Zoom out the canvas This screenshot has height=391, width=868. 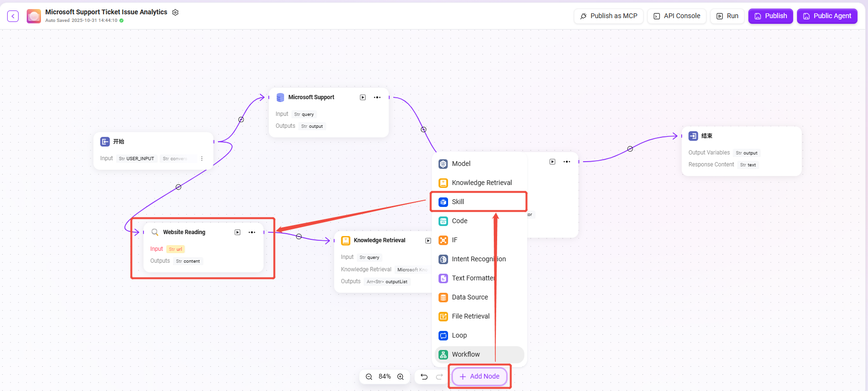pyautogui.click(x=369, y=377)
